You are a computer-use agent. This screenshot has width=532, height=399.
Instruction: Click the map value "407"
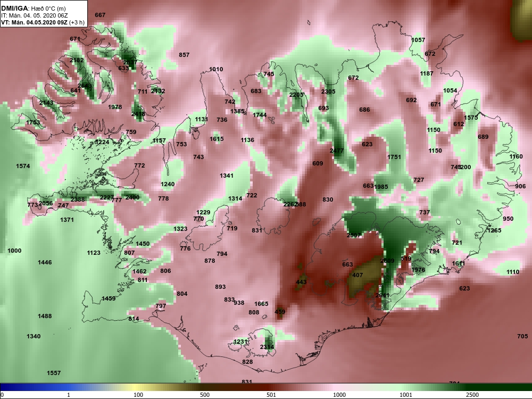358,275
